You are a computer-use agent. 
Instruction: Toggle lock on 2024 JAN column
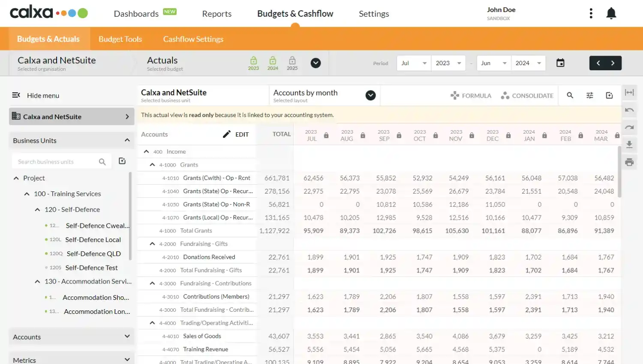tap(544, 135)
